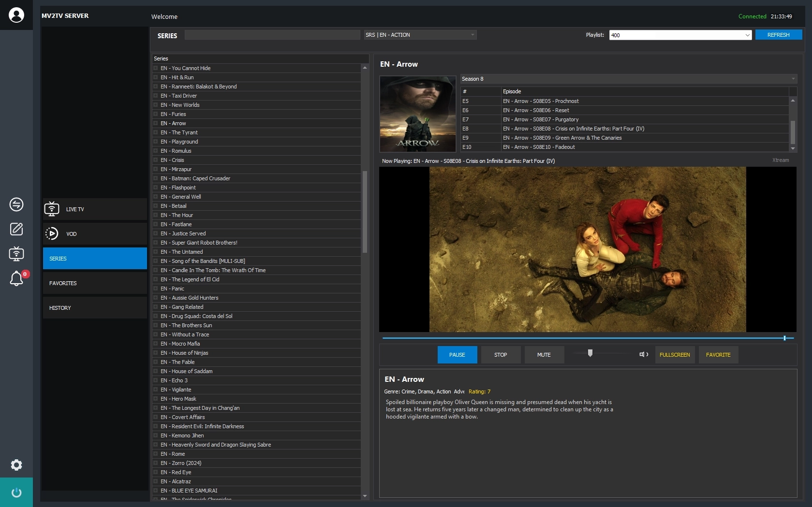
Task: Open notifications bell icon
Action: tap(16, 278)
